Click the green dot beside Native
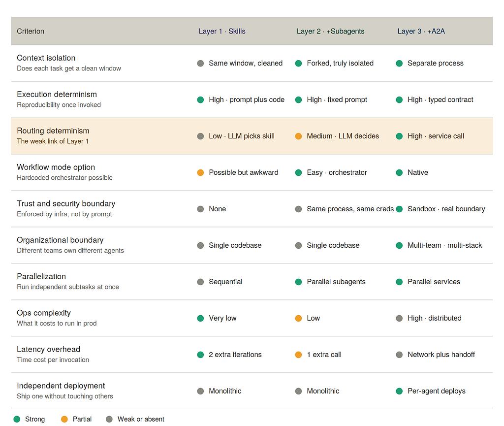The width and height of the screenshot is (504, 426). (399, 173)
